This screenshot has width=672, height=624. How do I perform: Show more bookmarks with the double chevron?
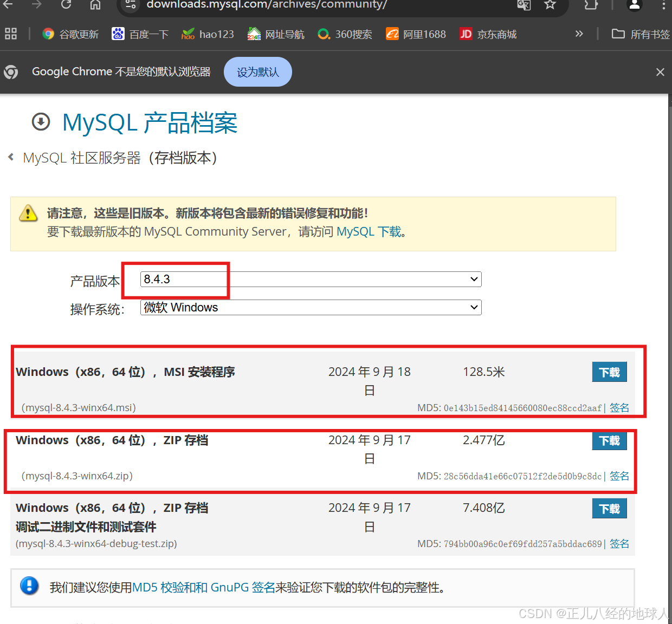point(579,34)
